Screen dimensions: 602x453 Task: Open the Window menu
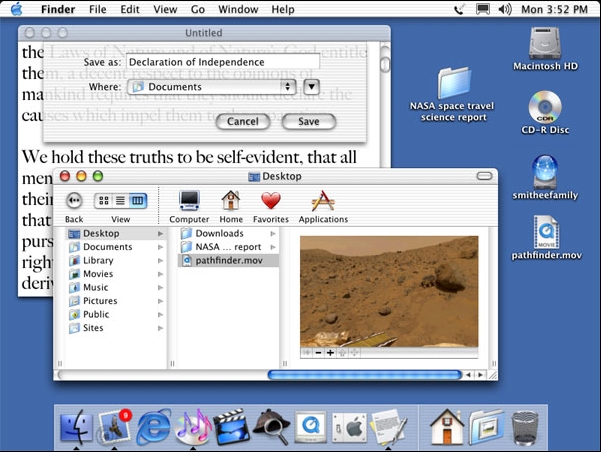[238, 9]
